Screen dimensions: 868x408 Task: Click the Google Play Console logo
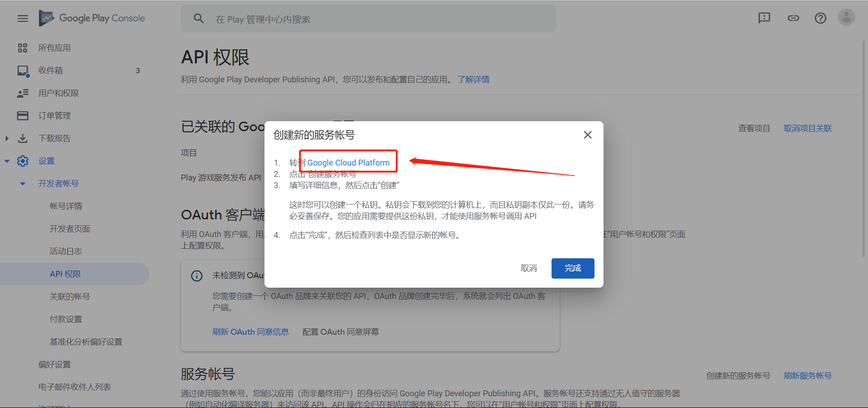click(92, 18)
